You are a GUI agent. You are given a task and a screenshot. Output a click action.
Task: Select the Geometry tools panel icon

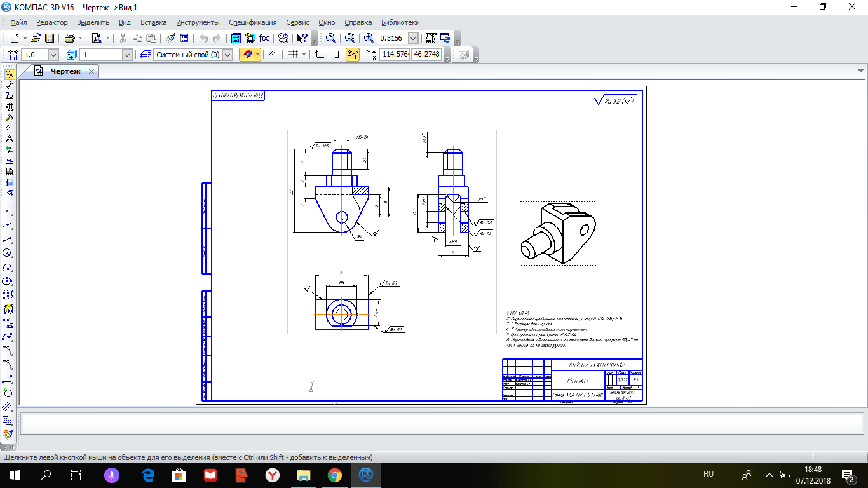click(x=9, y=74)
